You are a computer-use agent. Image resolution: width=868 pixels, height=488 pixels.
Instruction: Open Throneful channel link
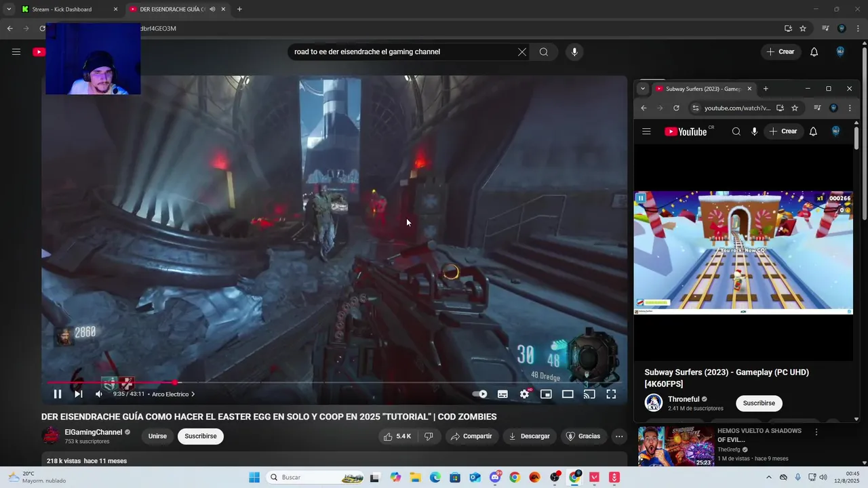(684, 399)
